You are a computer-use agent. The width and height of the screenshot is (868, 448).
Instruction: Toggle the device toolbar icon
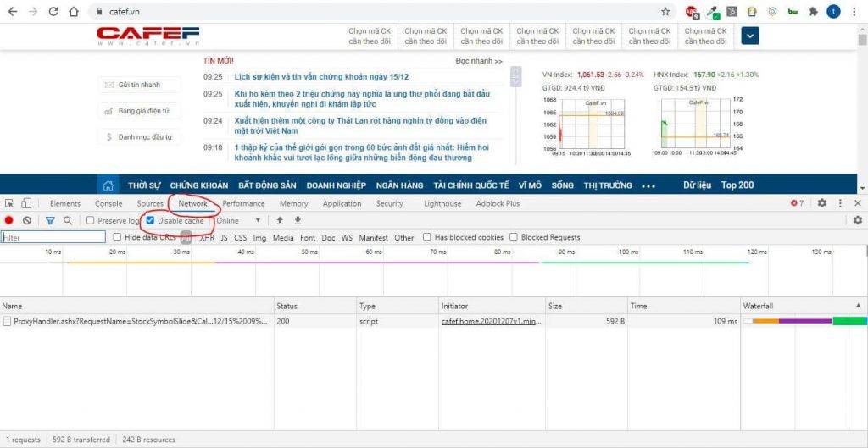point(27,203)
